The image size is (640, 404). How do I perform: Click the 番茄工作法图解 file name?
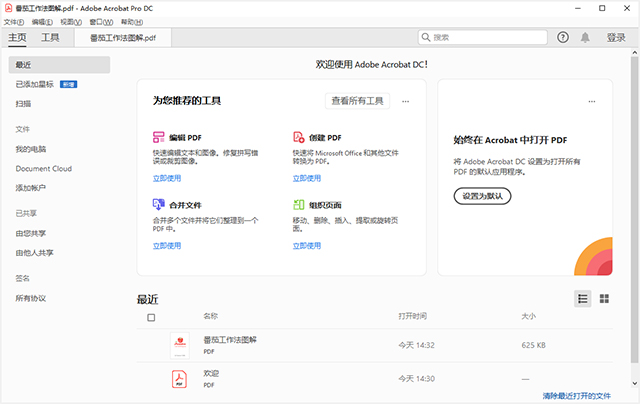point(230,340)
